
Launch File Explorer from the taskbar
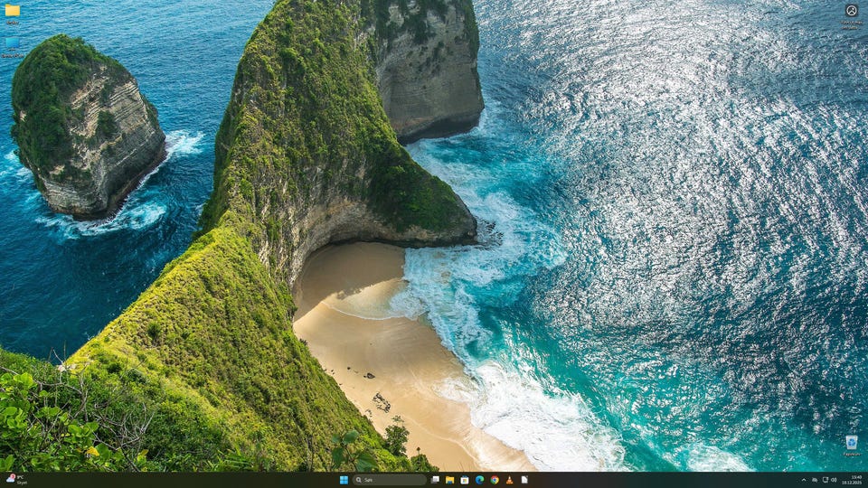coord(450,480)
